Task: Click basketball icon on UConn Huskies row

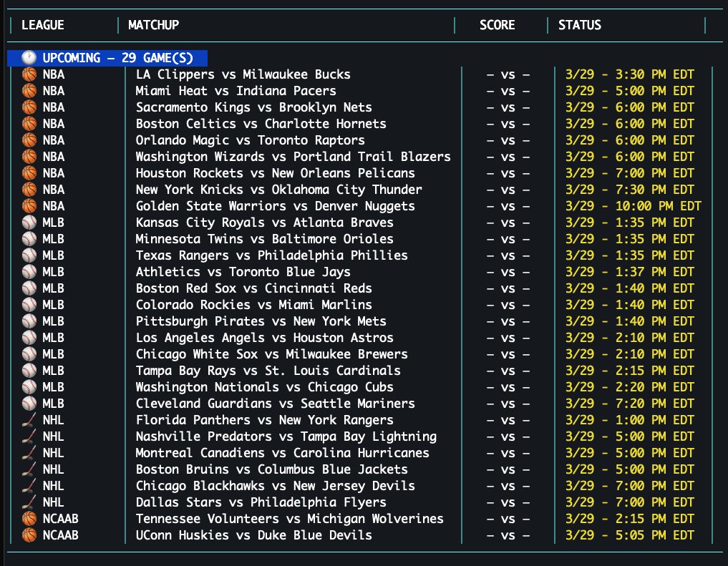Action: coord(29,535)
